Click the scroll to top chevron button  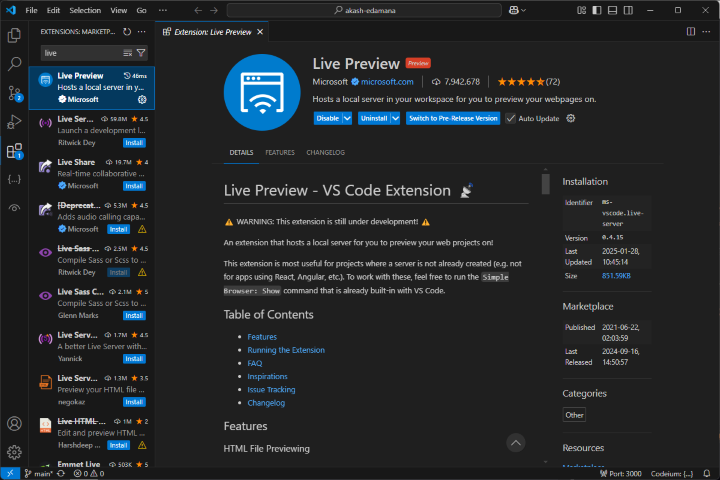(516, 443)
